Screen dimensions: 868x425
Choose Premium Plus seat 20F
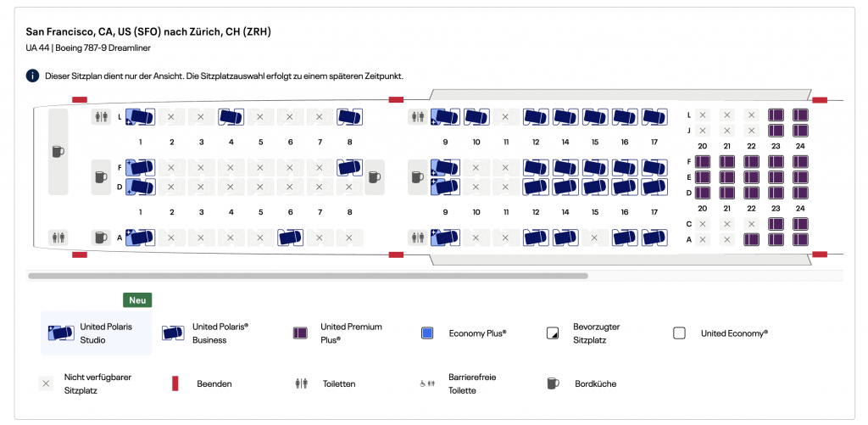coord(703,162)
